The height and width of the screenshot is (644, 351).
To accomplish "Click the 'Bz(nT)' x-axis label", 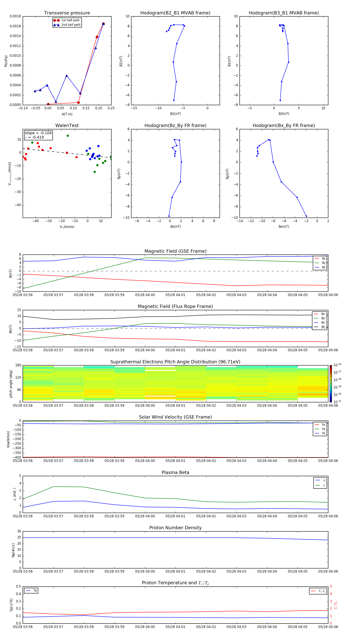I will (x=175, y=227).
